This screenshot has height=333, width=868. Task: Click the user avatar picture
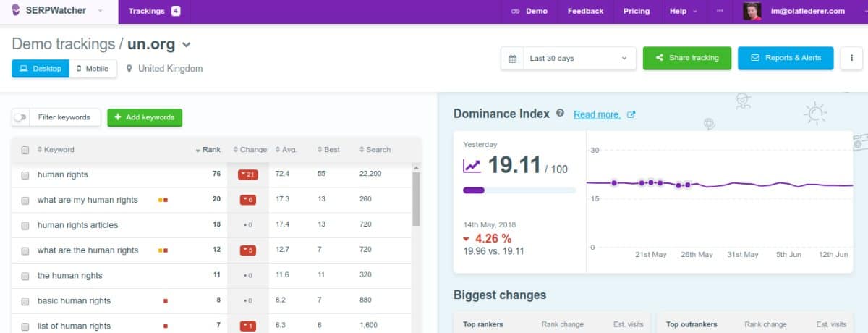tap(753, 11)
